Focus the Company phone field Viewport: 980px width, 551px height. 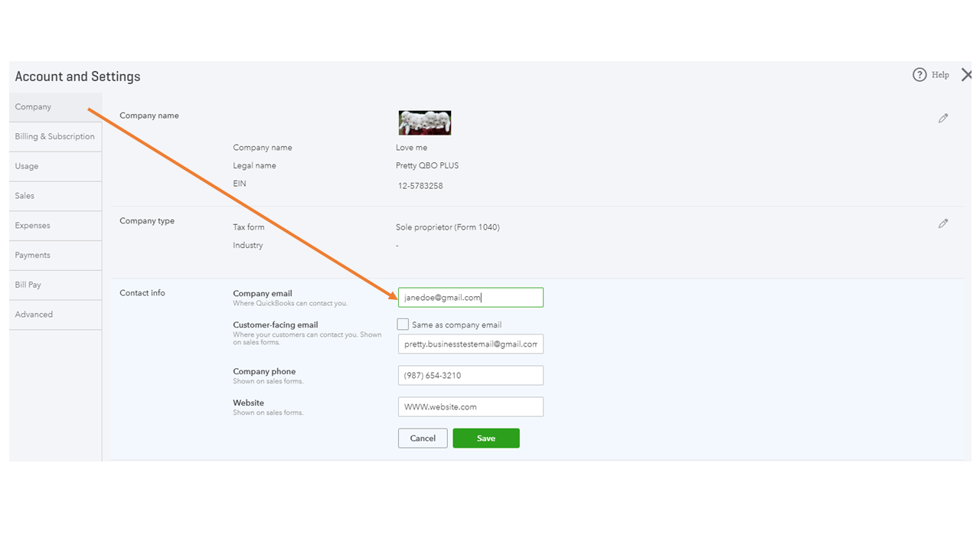tap(470, 376)
